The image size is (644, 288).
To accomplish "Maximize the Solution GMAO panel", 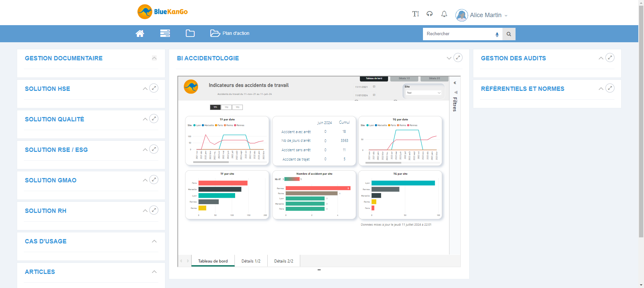I will pos(154,180).
